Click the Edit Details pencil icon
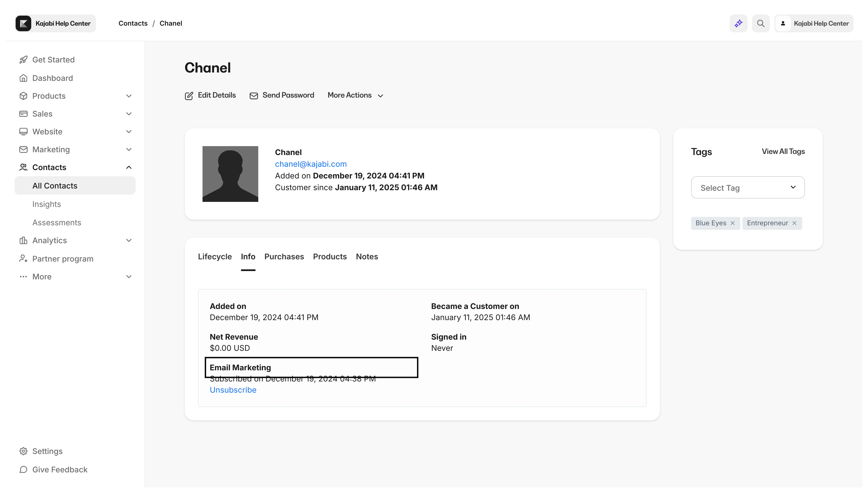The width and height of the screenshot is (868, 493). click(189, 96)
